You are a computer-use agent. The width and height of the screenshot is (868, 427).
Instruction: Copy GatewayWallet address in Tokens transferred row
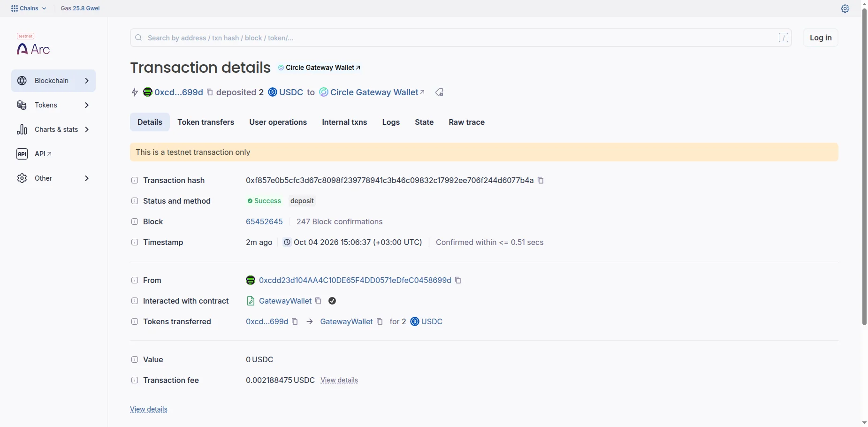380,321
